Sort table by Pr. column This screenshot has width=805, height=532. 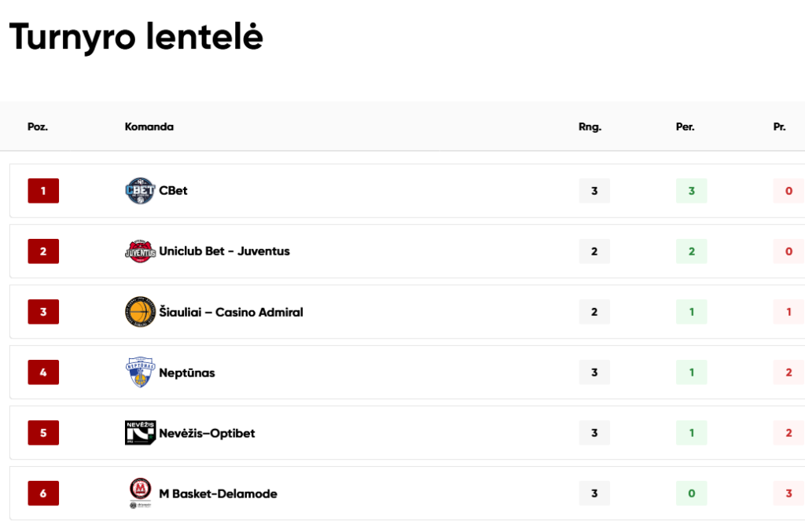coord(779,127)
